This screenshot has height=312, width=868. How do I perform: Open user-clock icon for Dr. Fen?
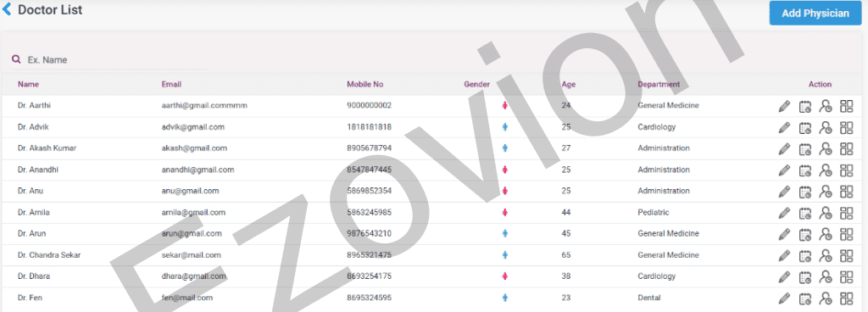pyautogui.click(x=826, y=298)
